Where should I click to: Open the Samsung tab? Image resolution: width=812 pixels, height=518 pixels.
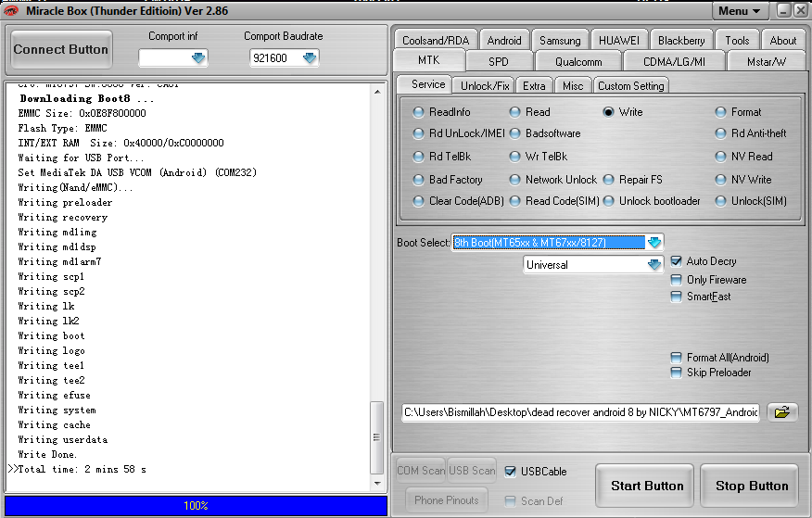560,41
